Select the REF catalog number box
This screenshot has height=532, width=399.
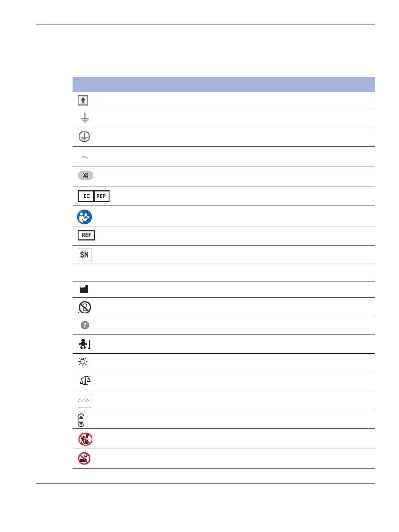click(x=86, y=235)
